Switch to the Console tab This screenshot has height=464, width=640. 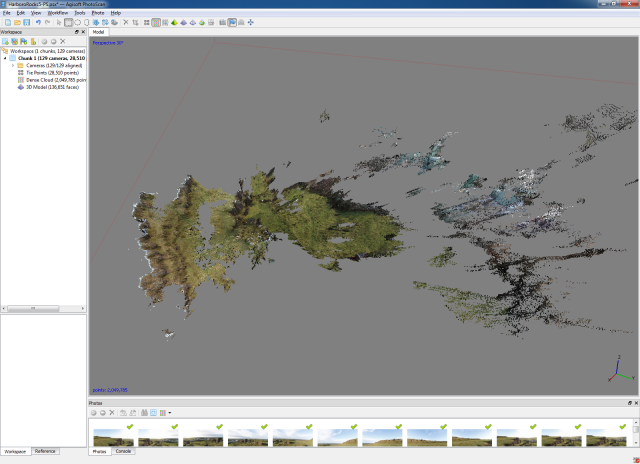coord(123,451)
